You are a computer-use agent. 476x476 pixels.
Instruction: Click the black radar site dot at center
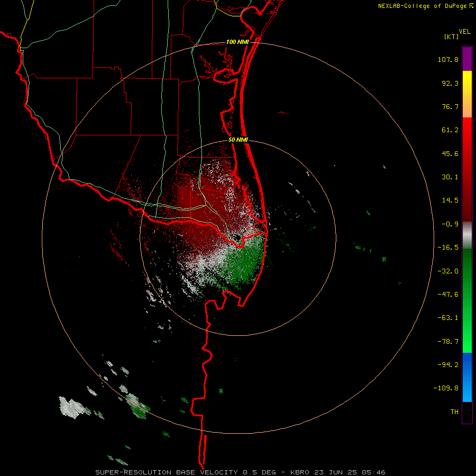click(x=237, y=237)
